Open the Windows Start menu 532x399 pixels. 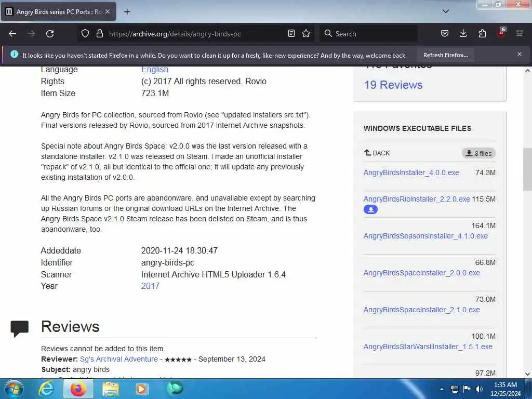click(x=13, y=389)
